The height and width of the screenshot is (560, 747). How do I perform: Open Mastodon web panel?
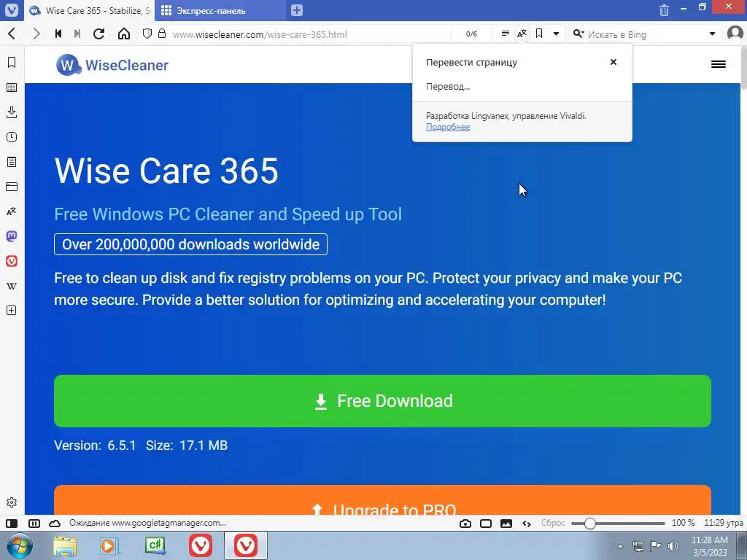click(12, 236)
